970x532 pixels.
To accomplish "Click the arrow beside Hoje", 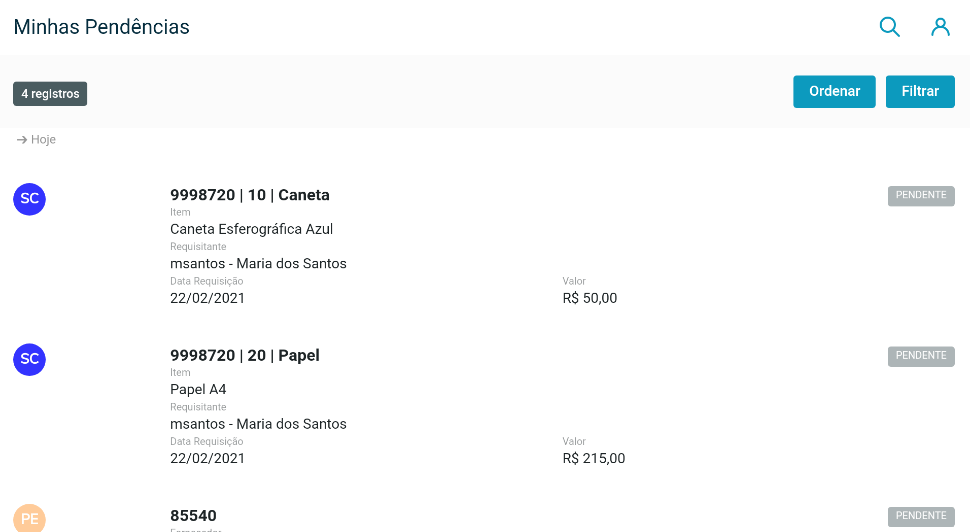I will 21,140.
